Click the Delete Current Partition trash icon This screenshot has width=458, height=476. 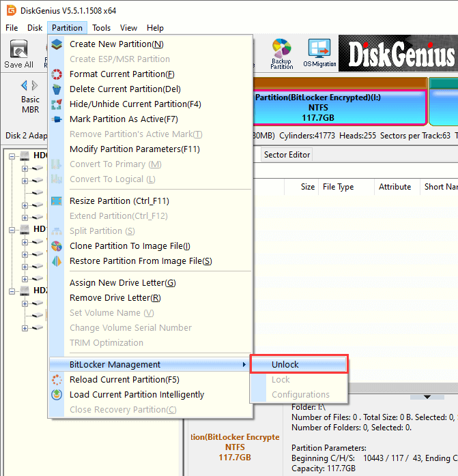(x=57, y=89)
